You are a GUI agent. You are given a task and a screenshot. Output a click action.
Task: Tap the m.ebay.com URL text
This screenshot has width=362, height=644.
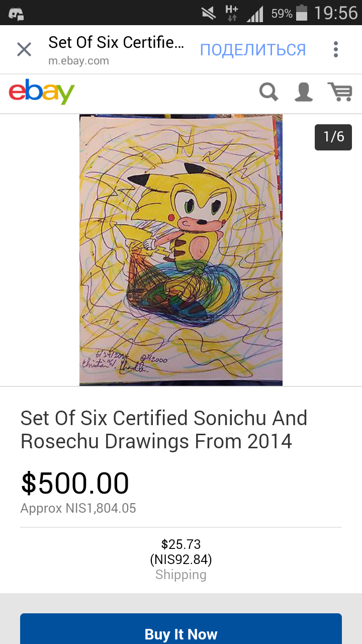point(78,61)
